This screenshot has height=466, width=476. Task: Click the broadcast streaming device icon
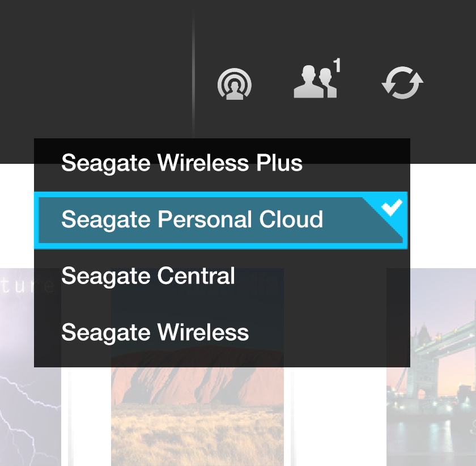(x=234, y=84)
